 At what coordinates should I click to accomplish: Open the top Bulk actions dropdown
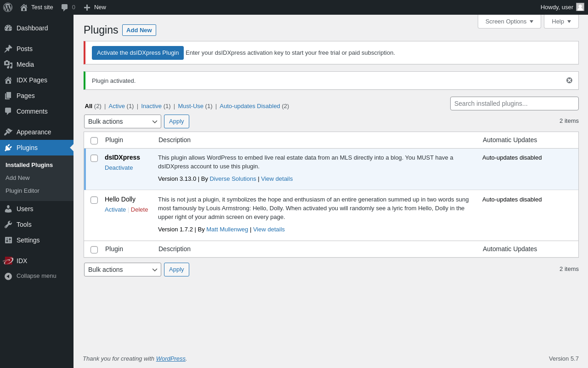coord(123,121)
